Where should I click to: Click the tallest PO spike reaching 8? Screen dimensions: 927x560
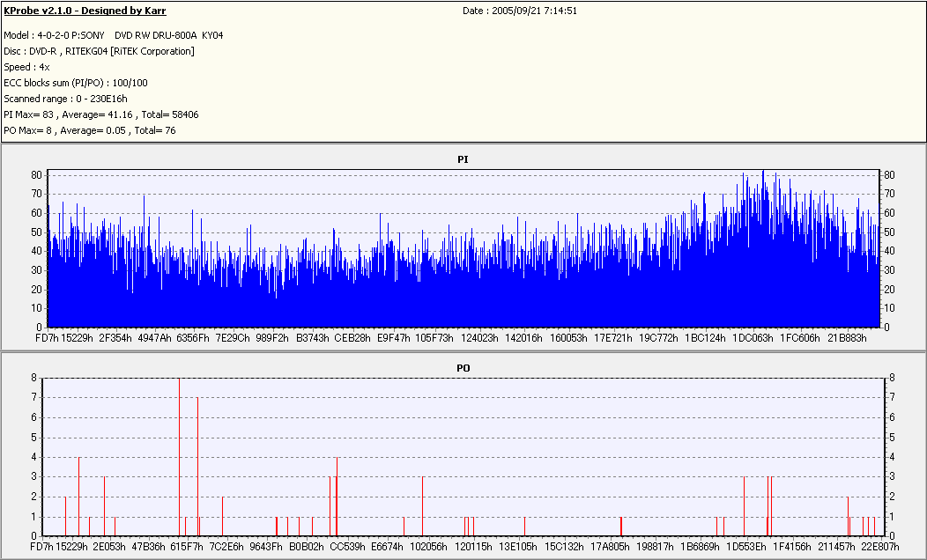[179, 457]
